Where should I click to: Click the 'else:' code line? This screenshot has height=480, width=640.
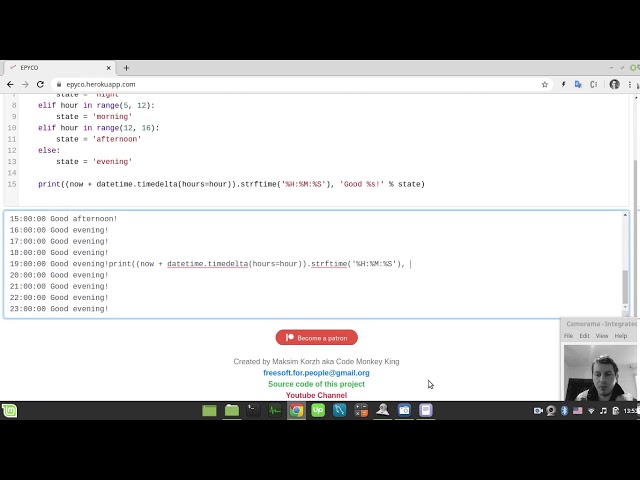[x=49, y=150]
